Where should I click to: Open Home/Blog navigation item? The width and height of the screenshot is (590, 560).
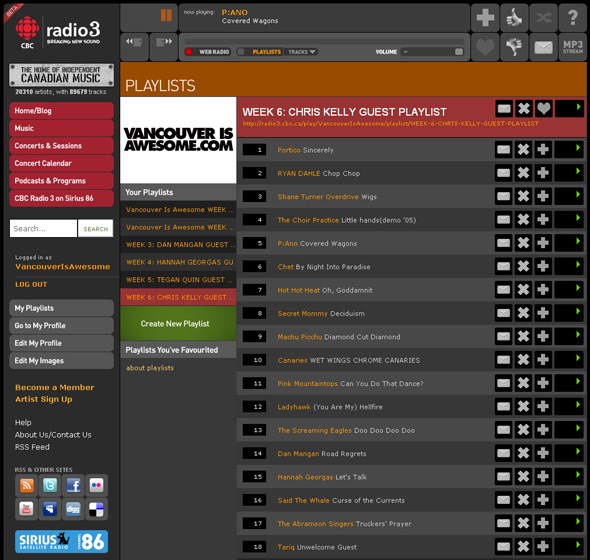[x=62, y=111]
